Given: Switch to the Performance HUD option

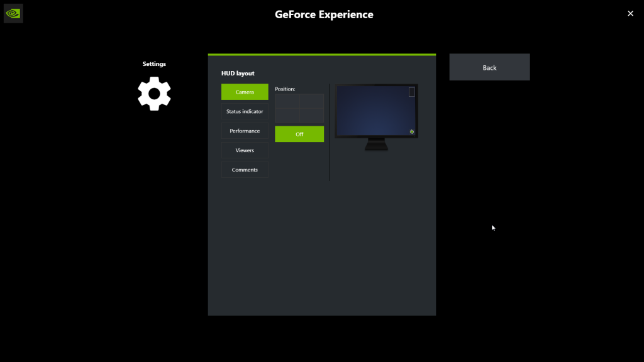Looking at the screenshot, I should (245, 131).
